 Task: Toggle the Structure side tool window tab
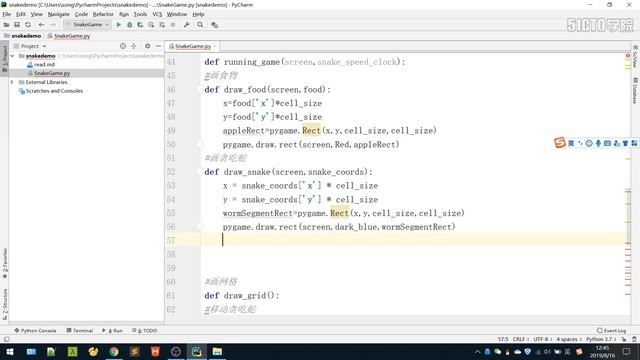(x=4, y=304)
